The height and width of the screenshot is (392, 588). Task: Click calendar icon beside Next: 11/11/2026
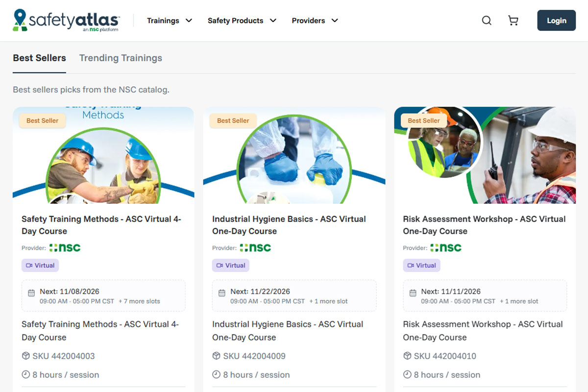pyautogui.click(x=413, y=293)
